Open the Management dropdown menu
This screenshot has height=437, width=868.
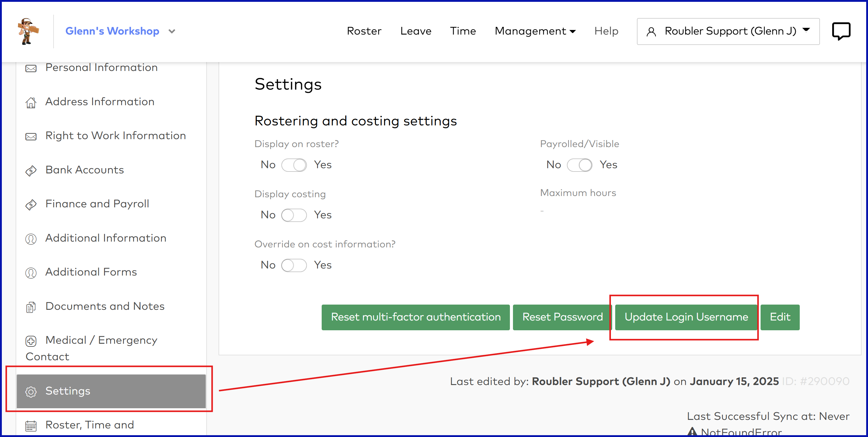point(535,31)
